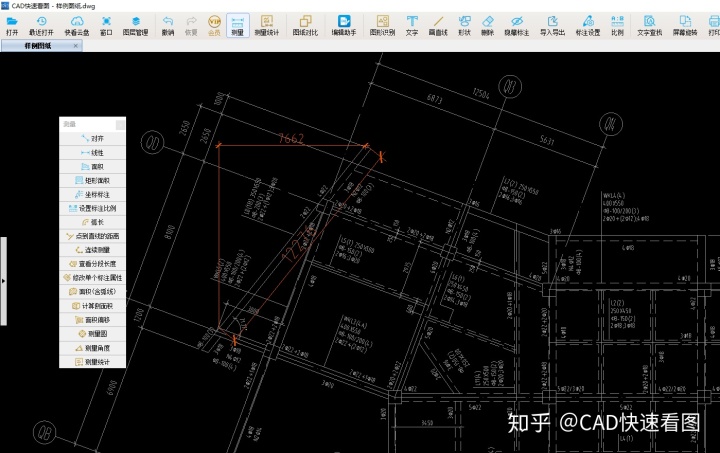Select the 画直线 draw line tool
Viewport: 720px width, 453px height.
pyautogui.click(x=438, y=26)
